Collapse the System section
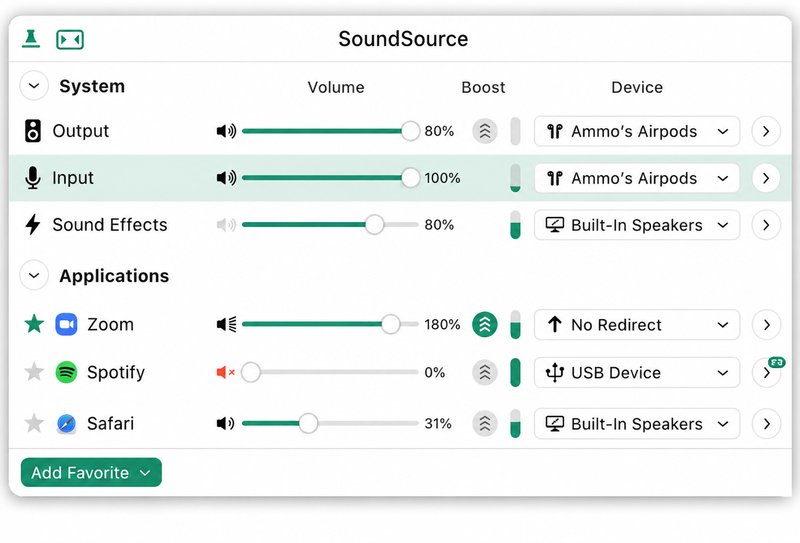Screen dimensions: 800x543 tap(34, 86)
